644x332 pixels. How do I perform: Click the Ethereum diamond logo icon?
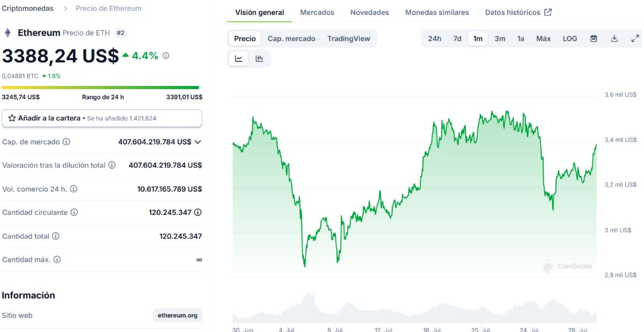[8, 33]
